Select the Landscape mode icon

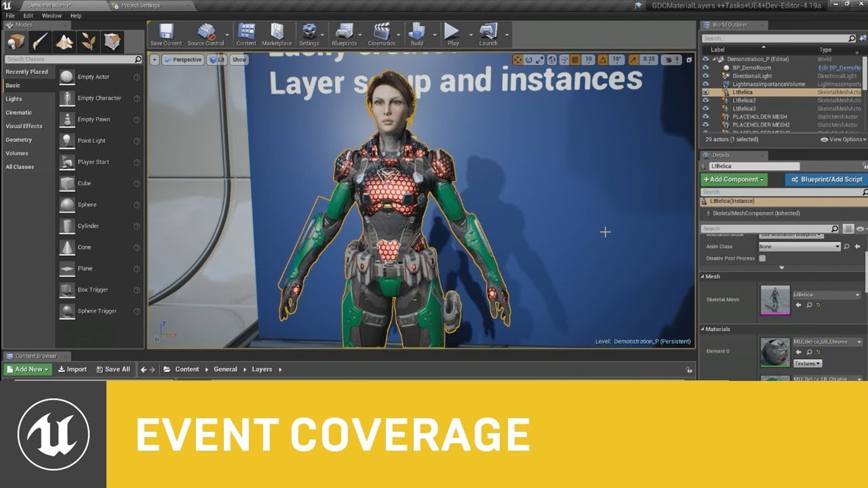coord(64,41)
